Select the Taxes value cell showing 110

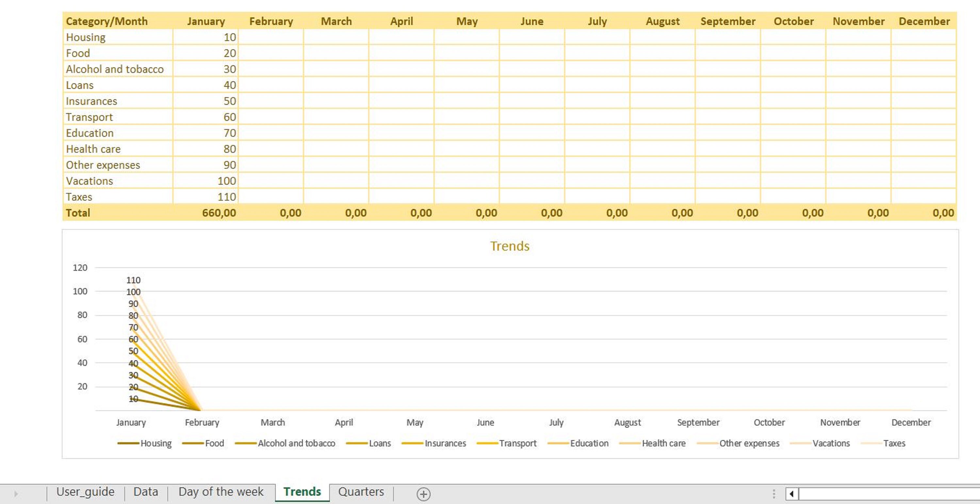205,197
